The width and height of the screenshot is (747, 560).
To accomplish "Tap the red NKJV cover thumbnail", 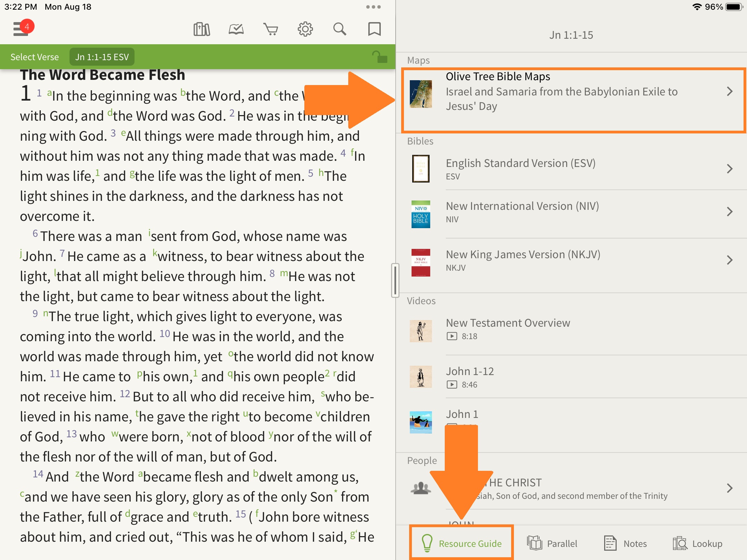I will point(421,263).
